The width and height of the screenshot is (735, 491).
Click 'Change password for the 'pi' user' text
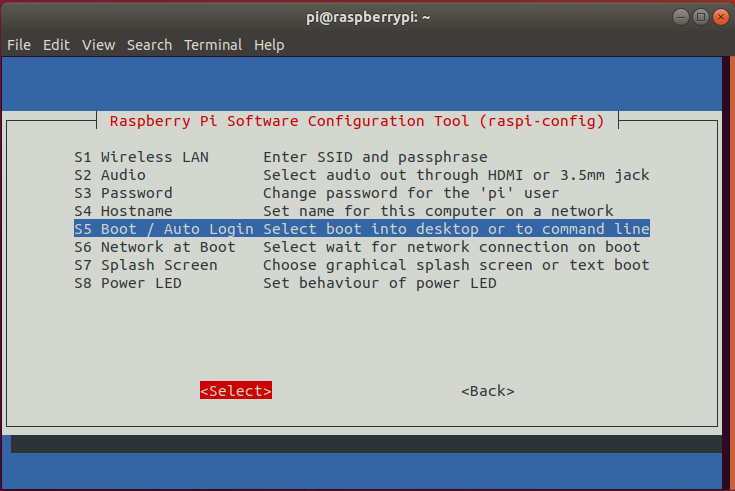[411, 193]
